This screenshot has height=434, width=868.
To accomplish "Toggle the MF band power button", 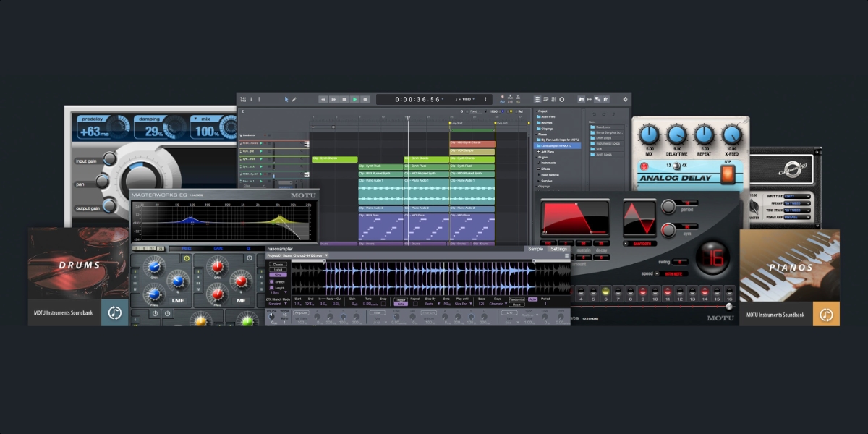I will click(250, 258).
